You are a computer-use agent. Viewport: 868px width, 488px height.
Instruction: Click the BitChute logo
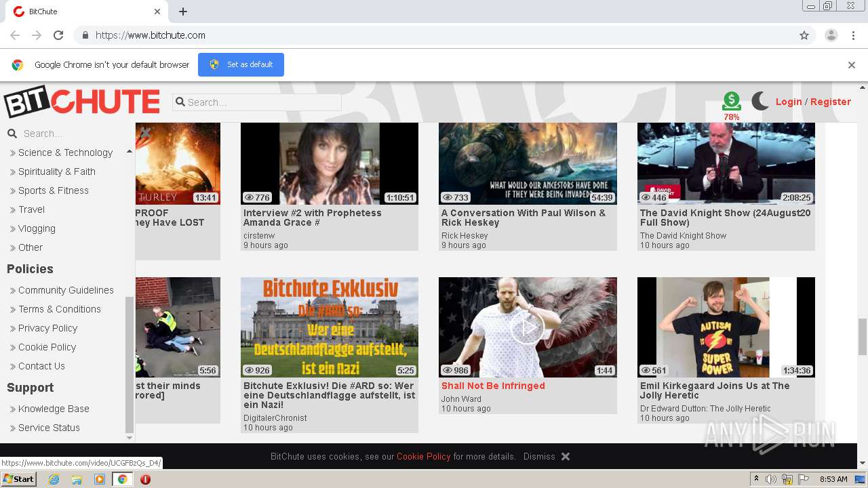coord(82,102)
